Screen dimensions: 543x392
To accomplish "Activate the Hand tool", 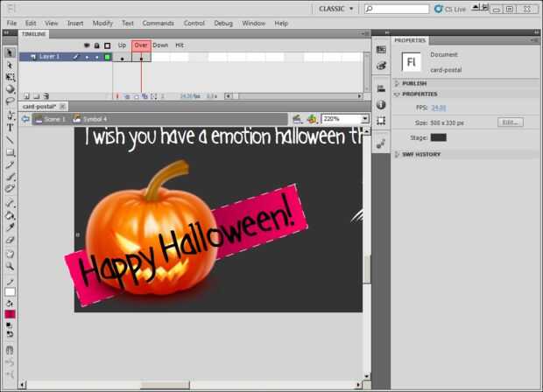I will 10,254.
